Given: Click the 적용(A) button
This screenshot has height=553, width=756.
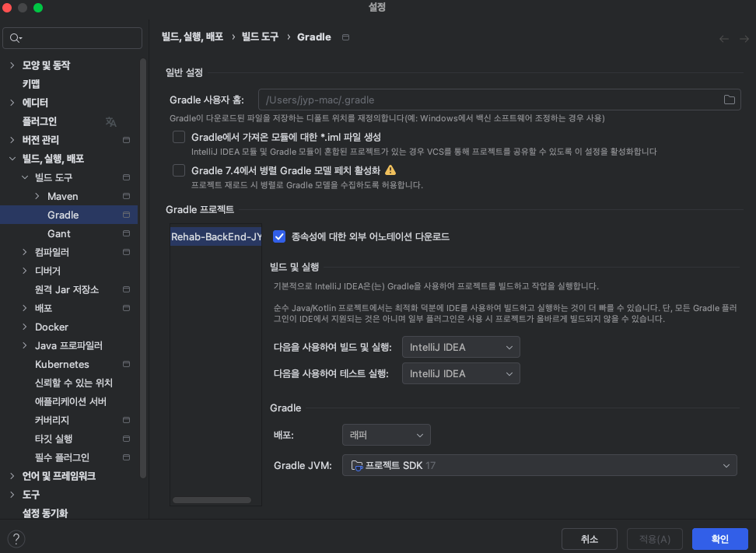Looking at the screenshot, I should tap(655, 539).
